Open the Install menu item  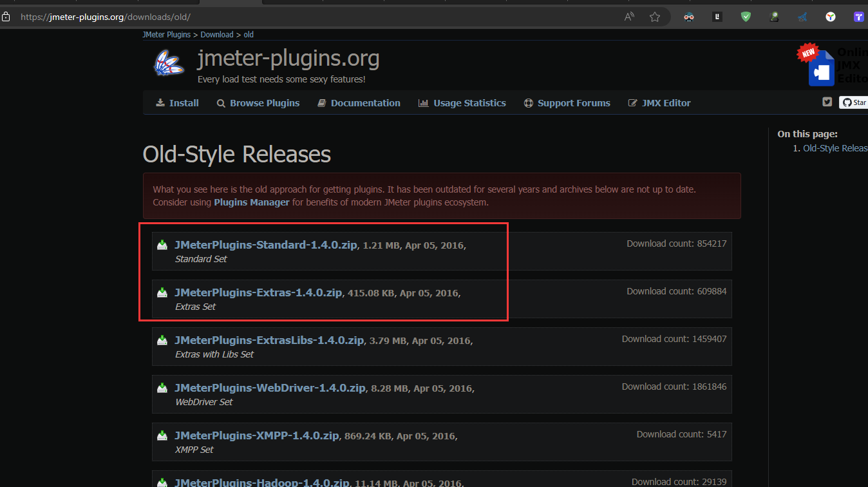point(177,103)
